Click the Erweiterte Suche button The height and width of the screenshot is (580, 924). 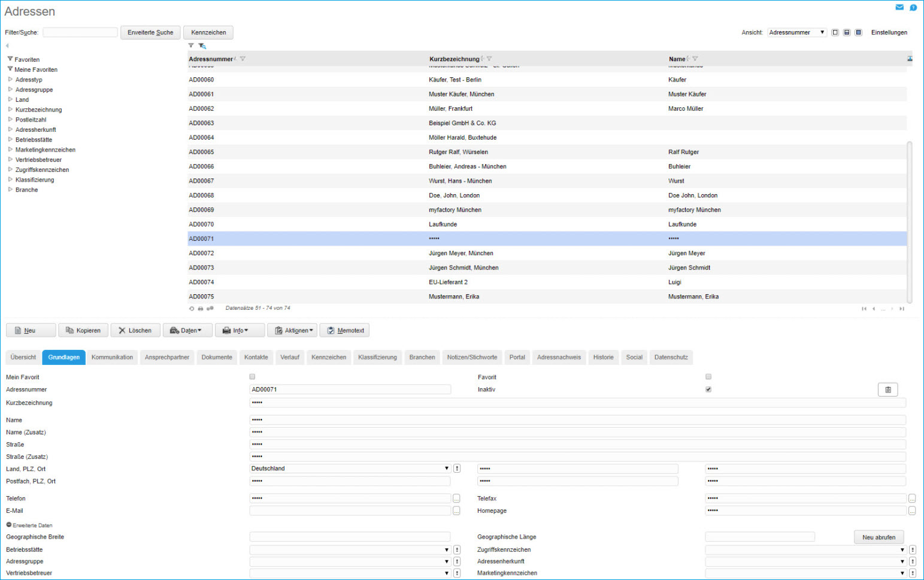pos(150,32)
